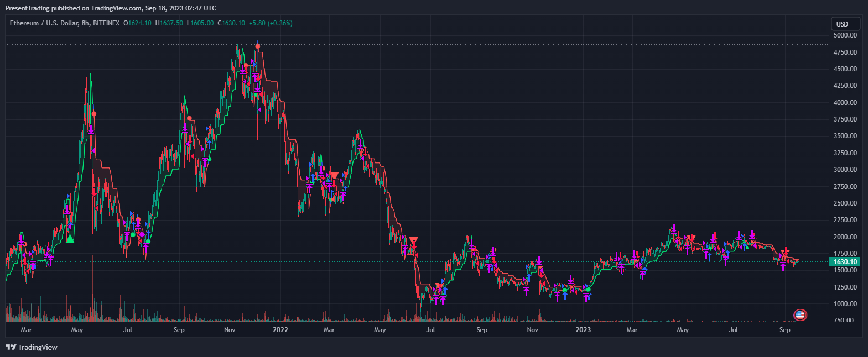
Task: Click the 3500.00 price axis label
Action: point(845,136)
